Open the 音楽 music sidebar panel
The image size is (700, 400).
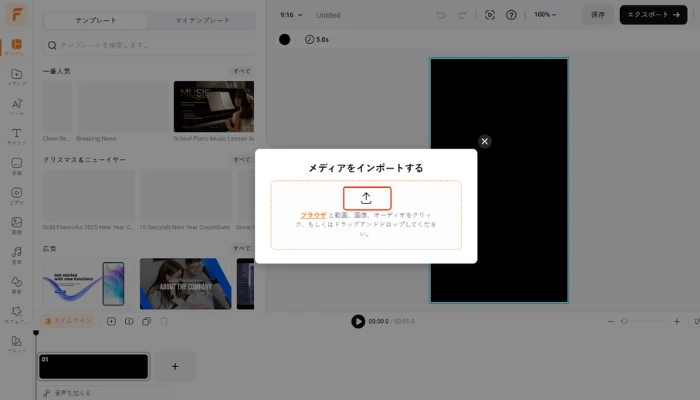(17, 255)
